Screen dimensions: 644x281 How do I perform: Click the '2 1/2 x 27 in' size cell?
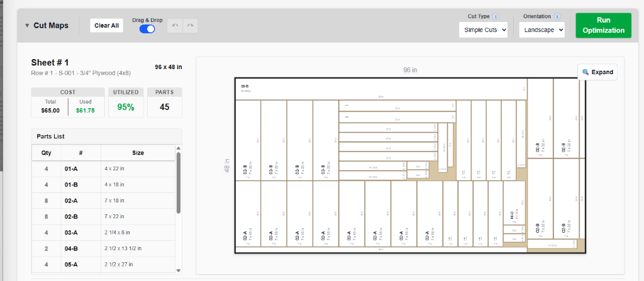(138, 265)
